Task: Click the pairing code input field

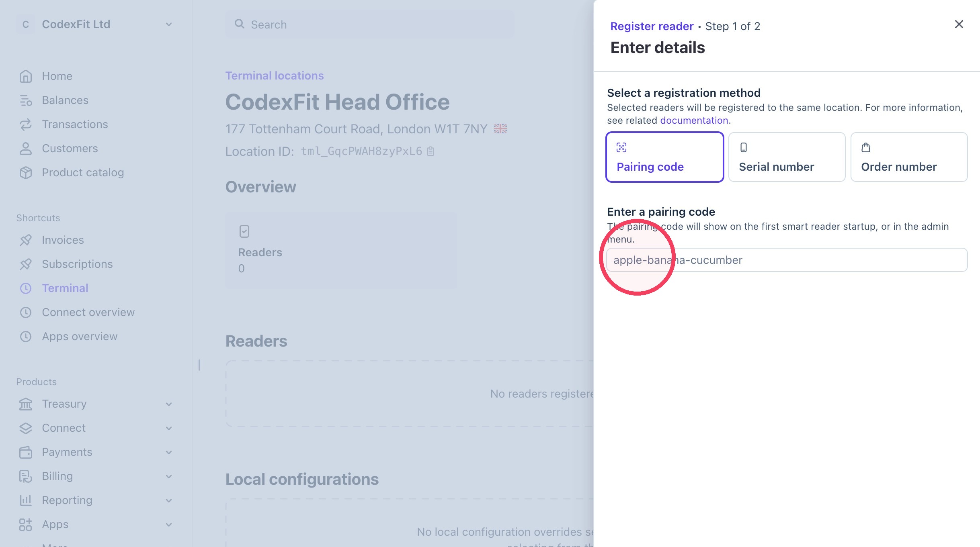Action: click(787, 260)
